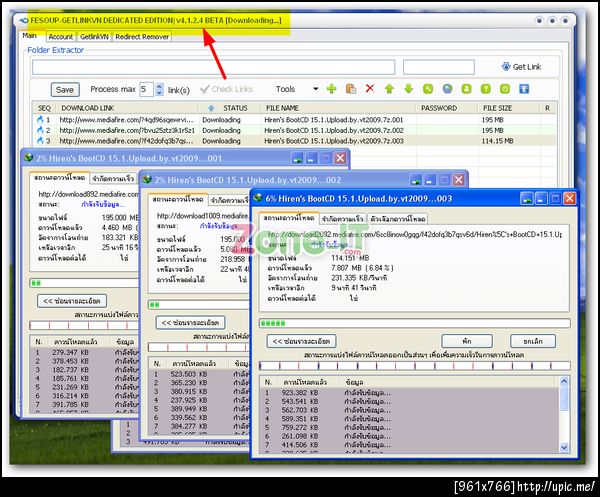This screenshot has height=497, width=600.
Task: Click the tray icon button in ...003 title bar
Action: (527, 198)
